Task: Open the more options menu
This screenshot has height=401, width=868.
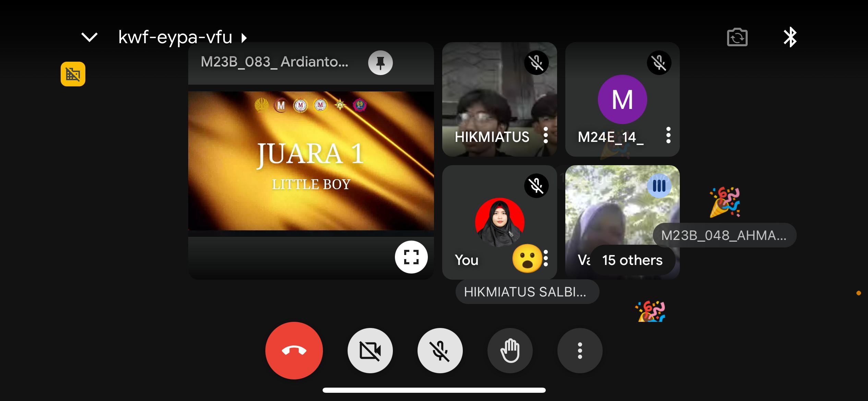Action: [580, 350]
